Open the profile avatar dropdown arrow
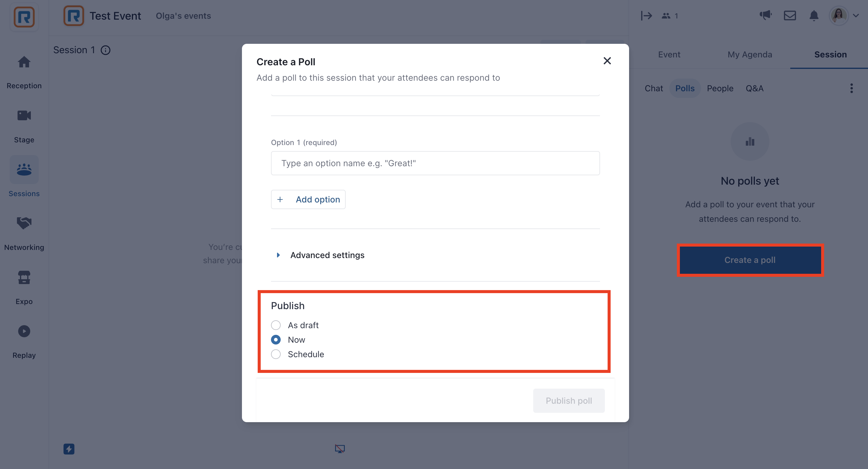The image size is (868, 469). (856, 15)
